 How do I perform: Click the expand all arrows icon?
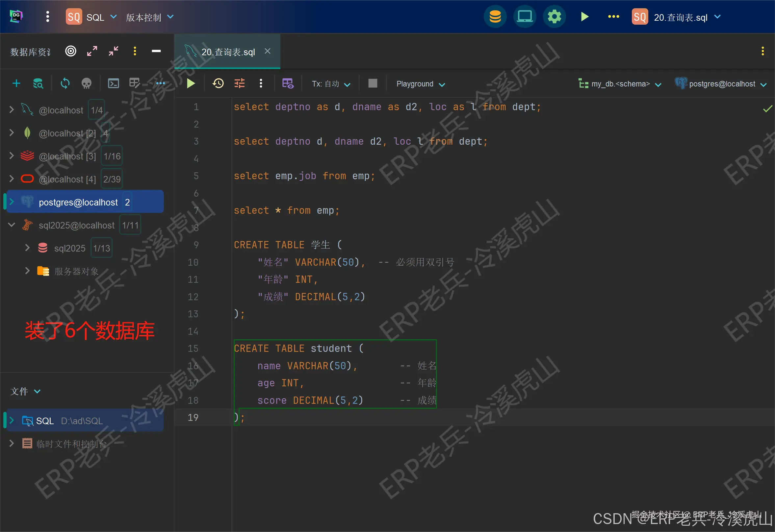(x=92, y=51)
